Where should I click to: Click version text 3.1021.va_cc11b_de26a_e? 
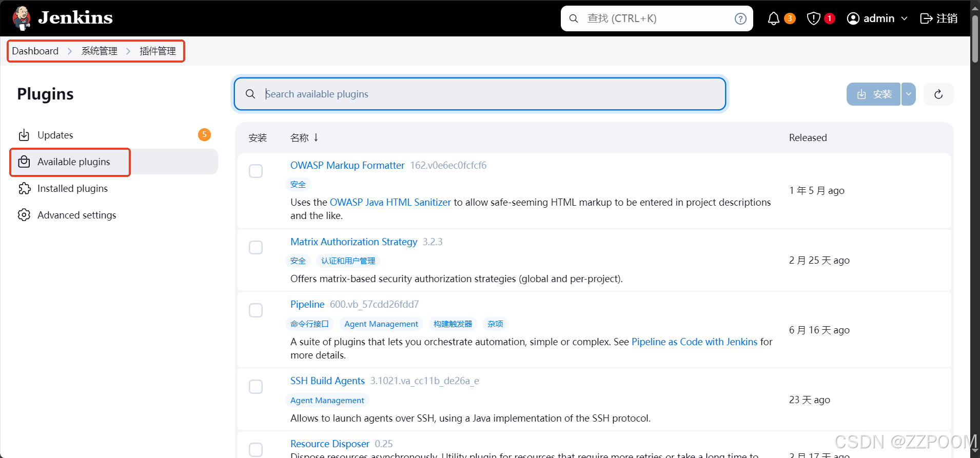pyautogui.click(x=425, y=381)
